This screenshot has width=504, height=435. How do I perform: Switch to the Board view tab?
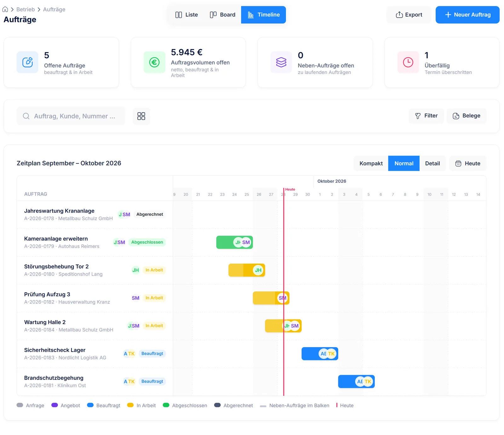coord(223,15)
